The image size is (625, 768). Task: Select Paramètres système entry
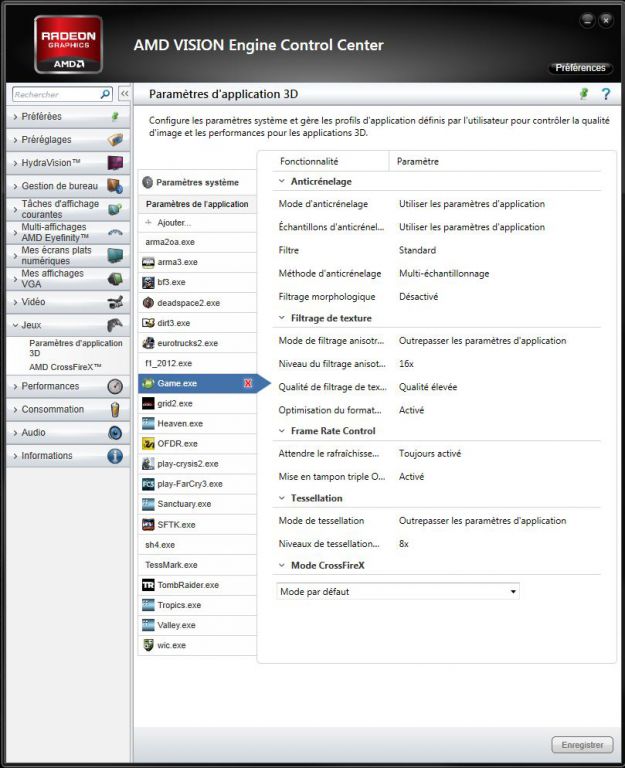197,182
